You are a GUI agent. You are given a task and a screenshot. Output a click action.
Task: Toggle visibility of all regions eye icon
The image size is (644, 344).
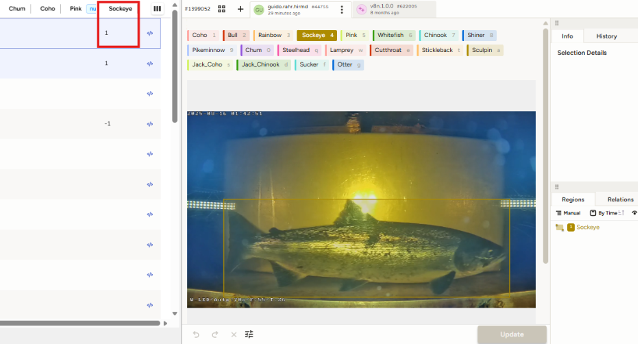(x=634, y=213)
